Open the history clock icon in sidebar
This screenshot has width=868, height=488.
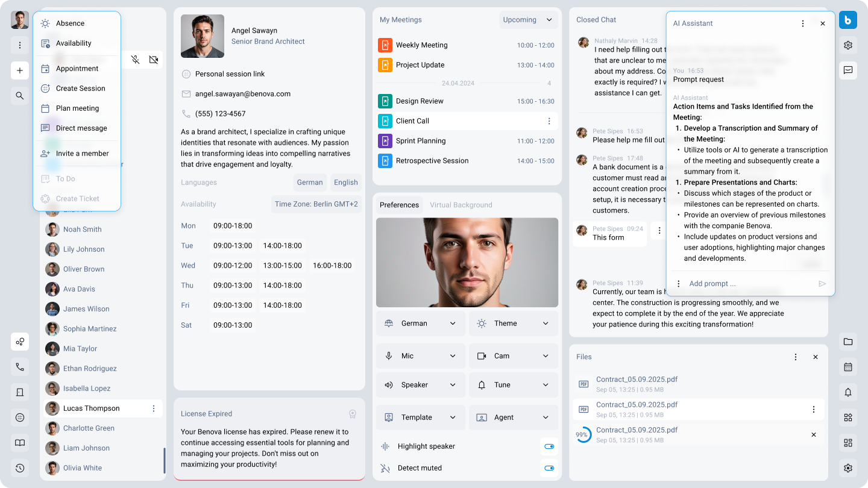tap(20, 468)
